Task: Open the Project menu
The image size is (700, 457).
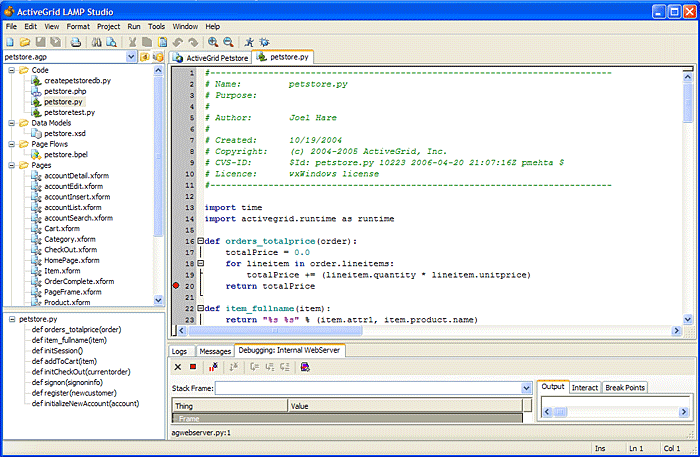Action: [108, 25]
